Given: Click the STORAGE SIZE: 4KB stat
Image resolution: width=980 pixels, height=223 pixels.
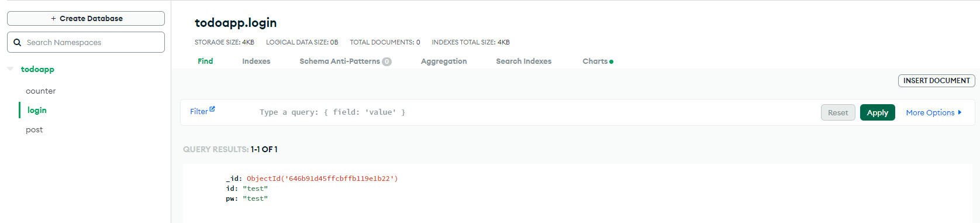Looking at the screenshot, I should (225, 42).
